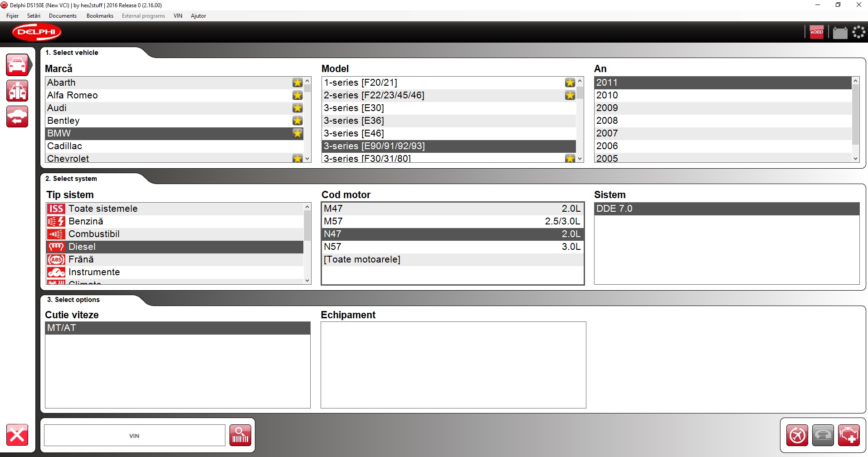
Task: Open the External programs menu
Action: coord(143,16)
